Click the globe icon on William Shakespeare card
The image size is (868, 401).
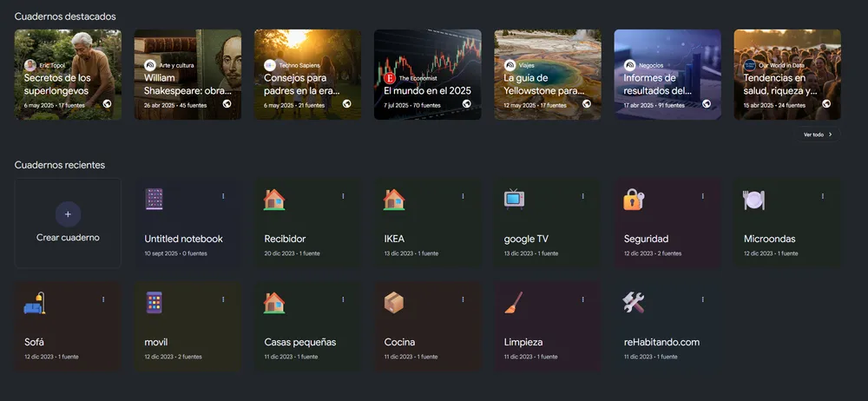[227, 104]
